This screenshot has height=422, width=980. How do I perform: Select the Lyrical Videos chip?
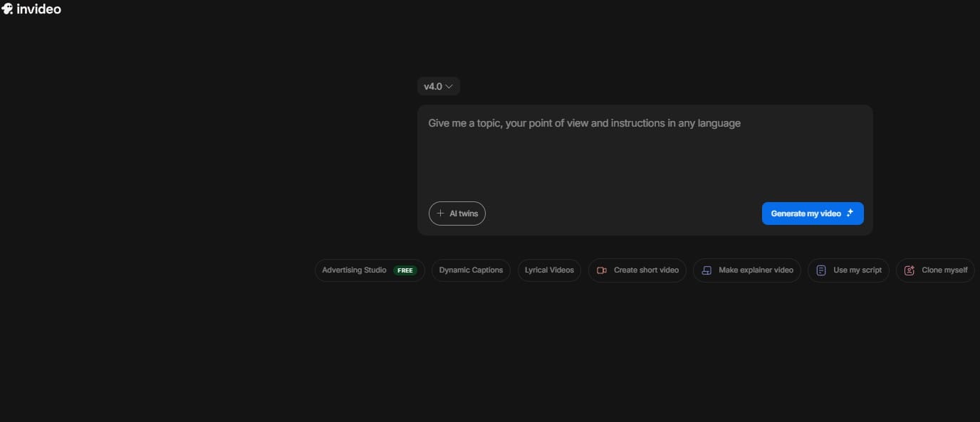(x=549, y=270)
